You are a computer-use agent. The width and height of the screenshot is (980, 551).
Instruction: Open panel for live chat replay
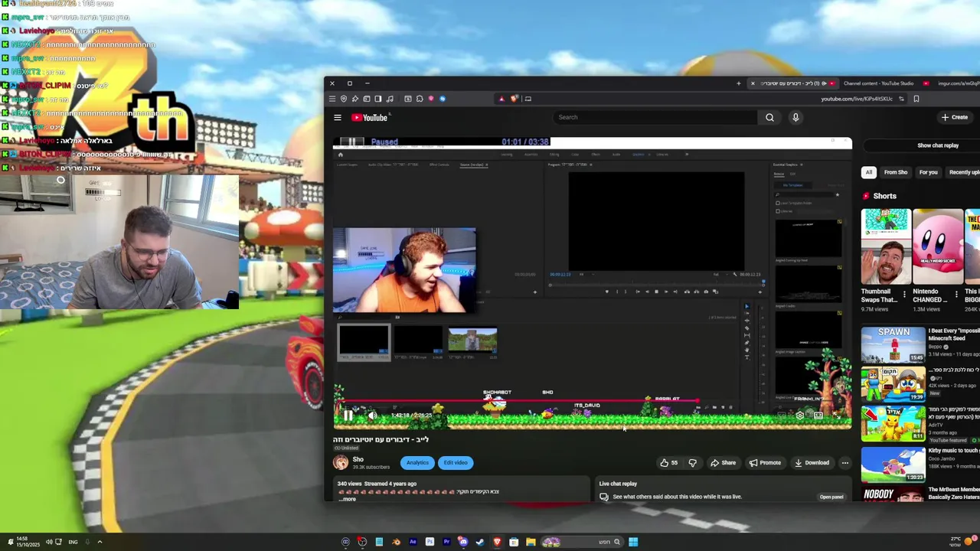(x=831, y=497)
